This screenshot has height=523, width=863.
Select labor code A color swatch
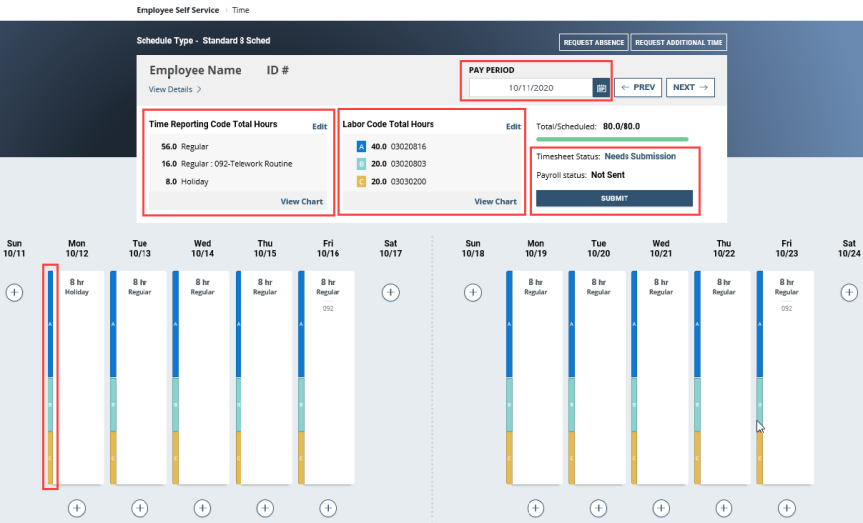click(360, 146)
